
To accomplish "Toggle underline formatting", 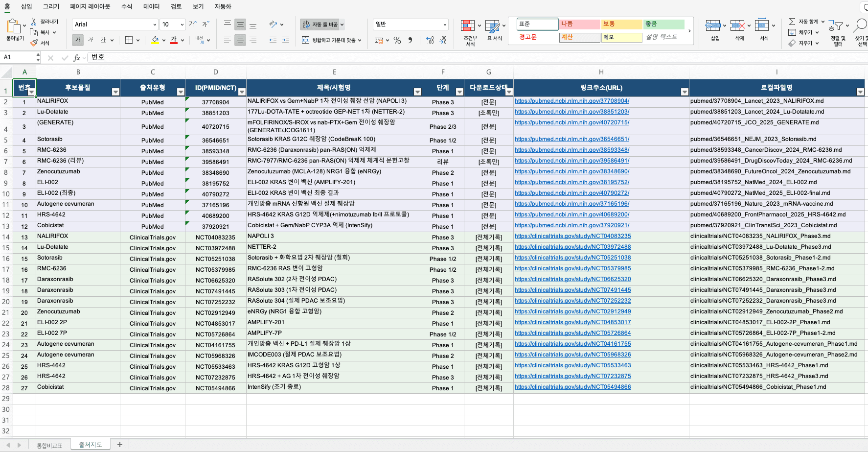I will [103, 40].
